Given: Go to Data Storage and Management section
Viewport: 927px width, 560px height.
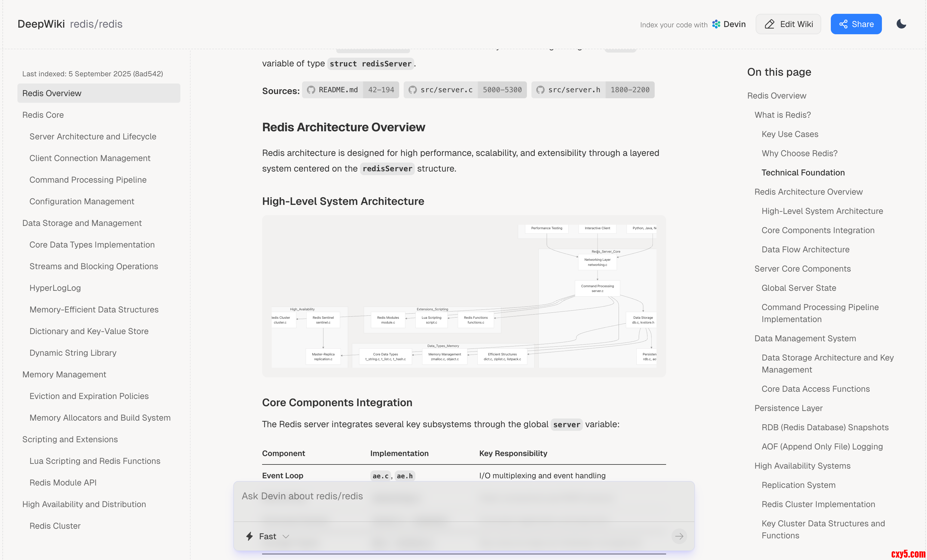Looking at the screenshot, I should [x=82, y=223].
